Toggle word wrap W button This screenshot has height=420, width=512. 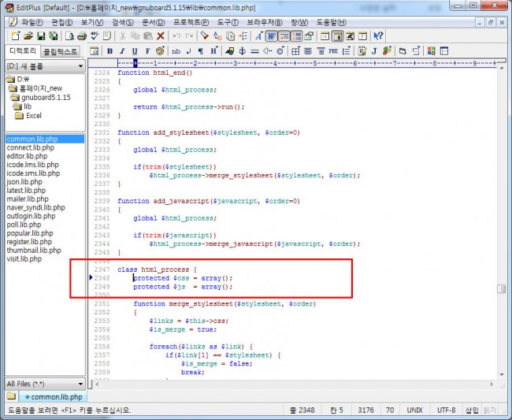[x=271, y=36]
